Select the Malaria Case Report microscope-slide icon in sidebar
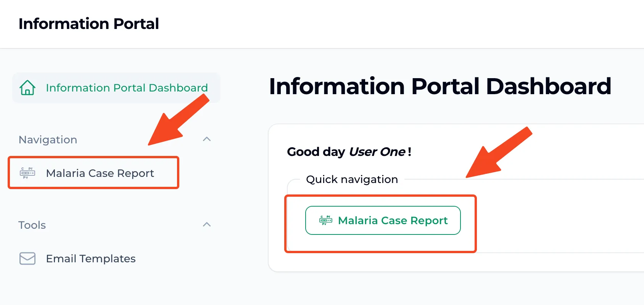The width and height of the screenshot is (644, 305). [26, 173]
